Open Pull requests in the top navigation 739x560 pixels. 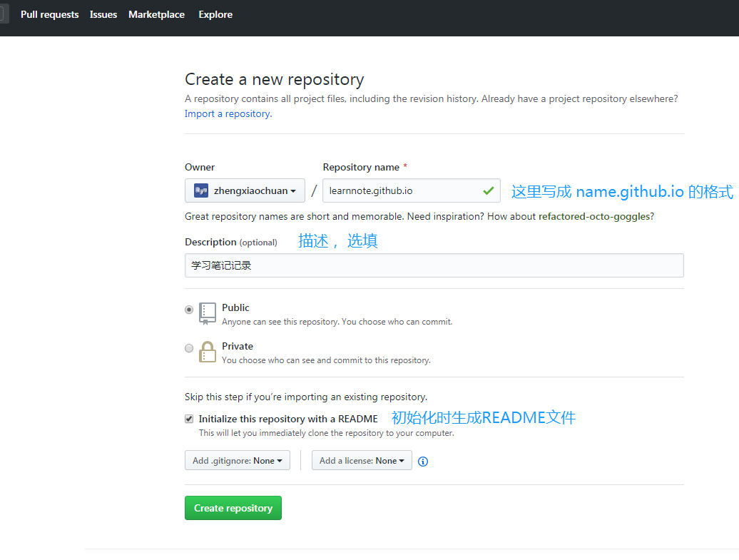click(x=49, y=14)
